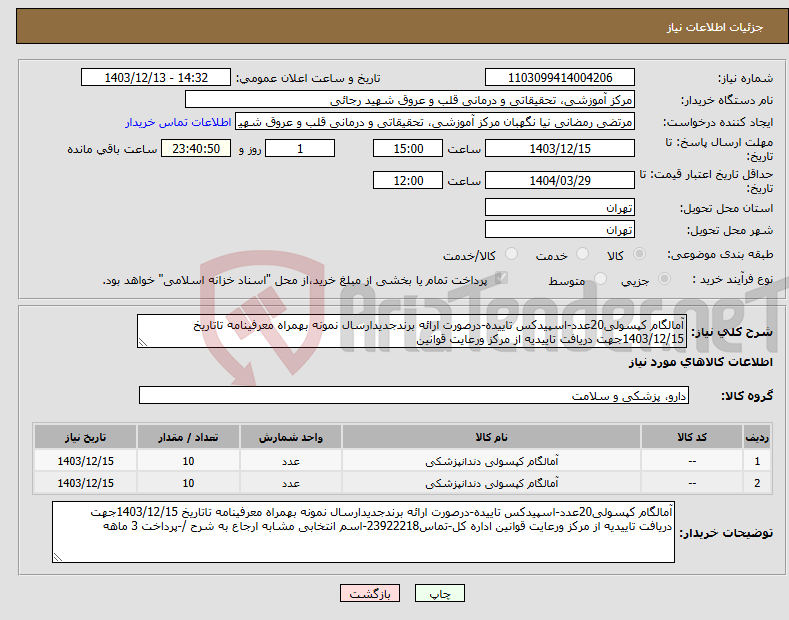Click the announcement date field 1403/12/13 - 14:32

(156, 78)
